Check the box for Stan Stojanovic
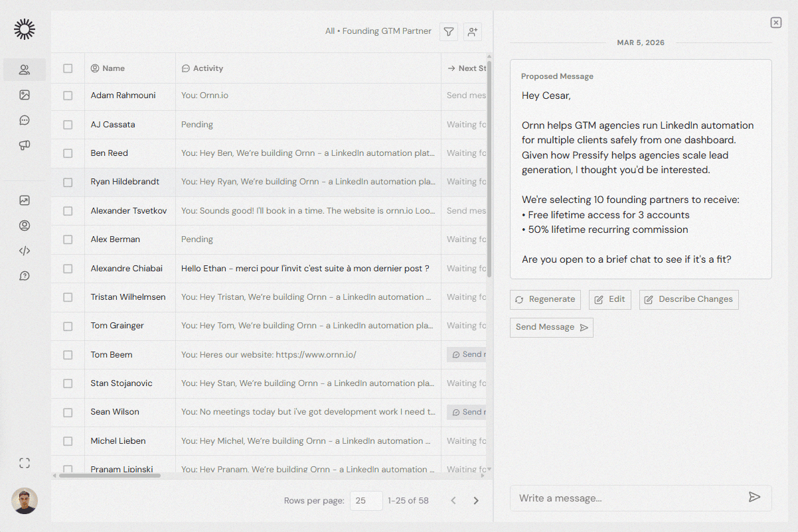 (68, 383)
